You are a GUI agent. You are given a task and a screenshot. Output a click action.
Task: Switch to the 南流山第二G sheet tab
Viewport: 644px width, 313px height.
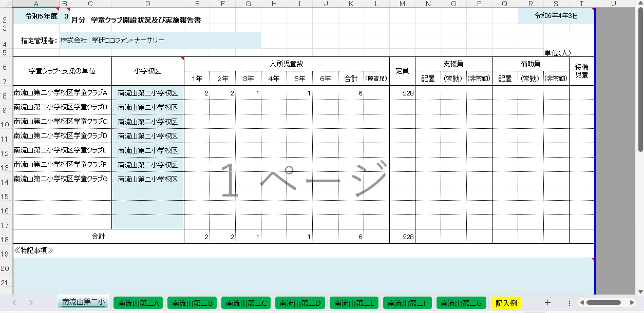tap(462, 303)
